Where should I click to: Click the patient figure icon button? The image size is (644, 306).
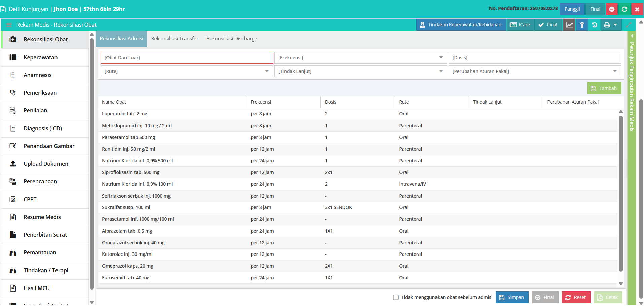pyautogui.click(x=582, y=25)
